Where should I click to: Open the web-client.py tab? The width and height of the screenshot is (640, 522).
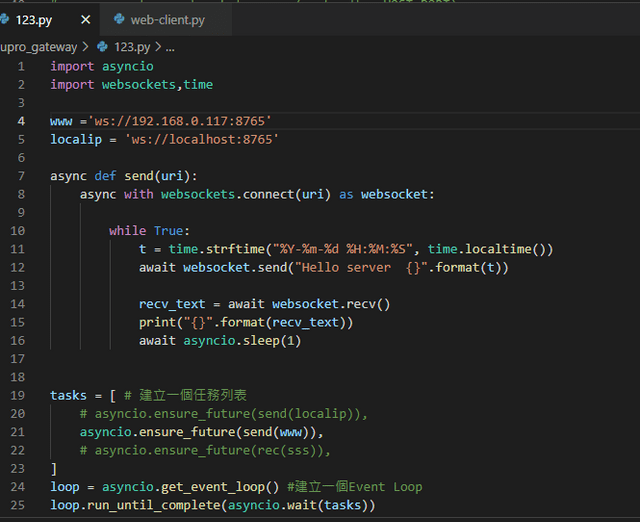[x=167, y=20]
